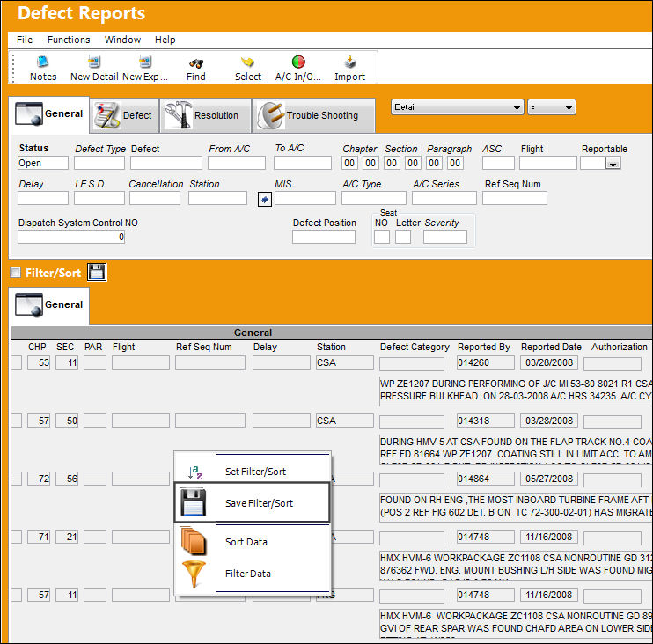Screen dimensions: 653x644
Task: Click the blue arrow button beside MIS
Action: pyautogui.click(x=265, y=200)
